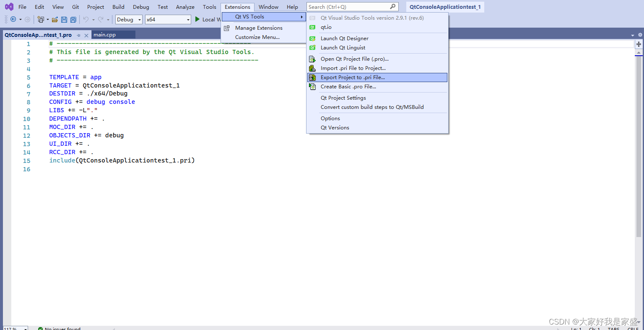This screenshot has height=330, width=644.
Task: Click the Import .pri File icon
Action: click(312, 68)
